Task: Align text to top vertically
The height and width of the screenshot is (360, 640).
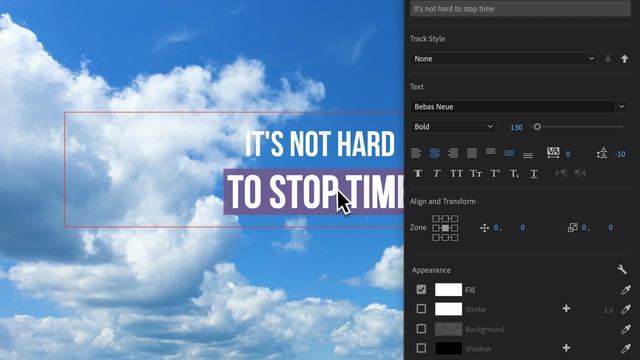Action: pyautogui.click(x=491, y=152)
